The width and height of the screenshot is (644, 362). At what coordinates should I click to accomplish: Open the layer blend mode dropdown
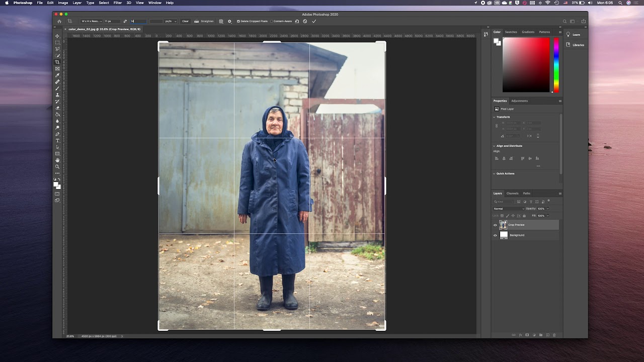tap(509, 209)
